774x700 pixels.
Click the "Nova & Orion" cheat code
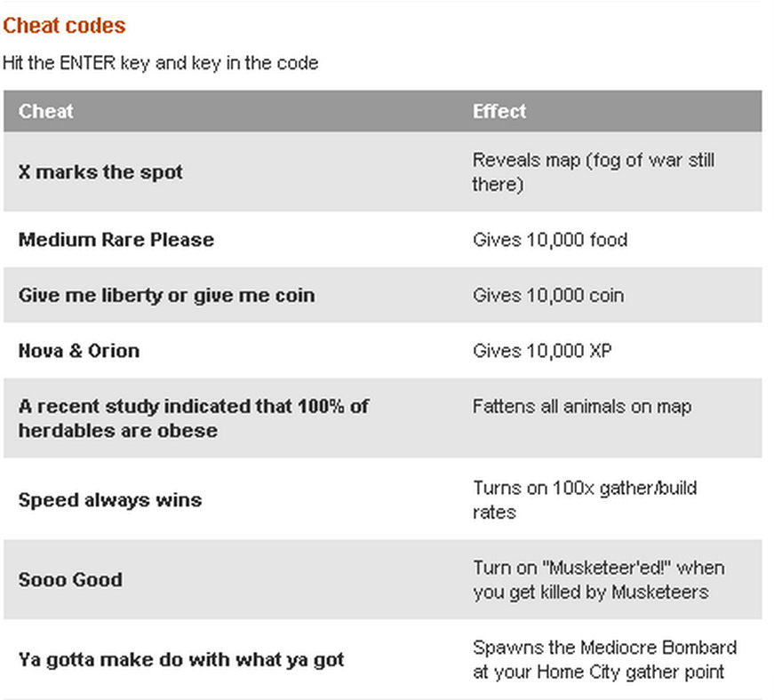pyautogui.click(x=79, y=350)
